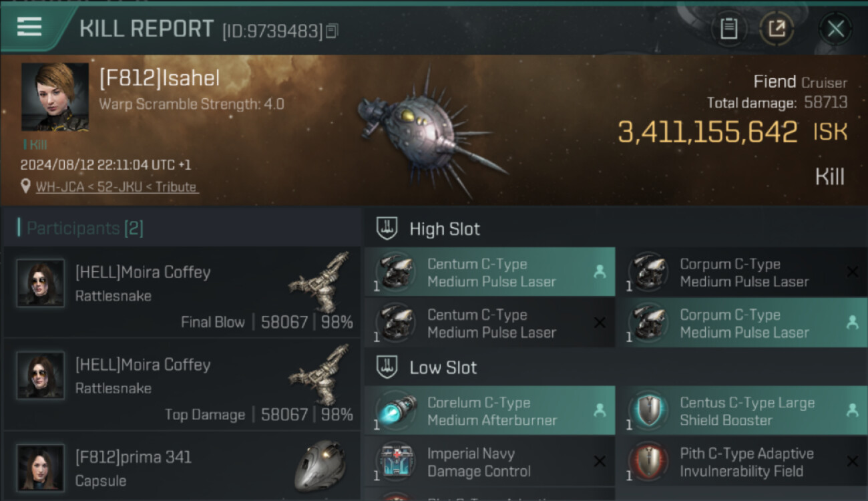
Task: Click the share export icon
Action: 777,29
